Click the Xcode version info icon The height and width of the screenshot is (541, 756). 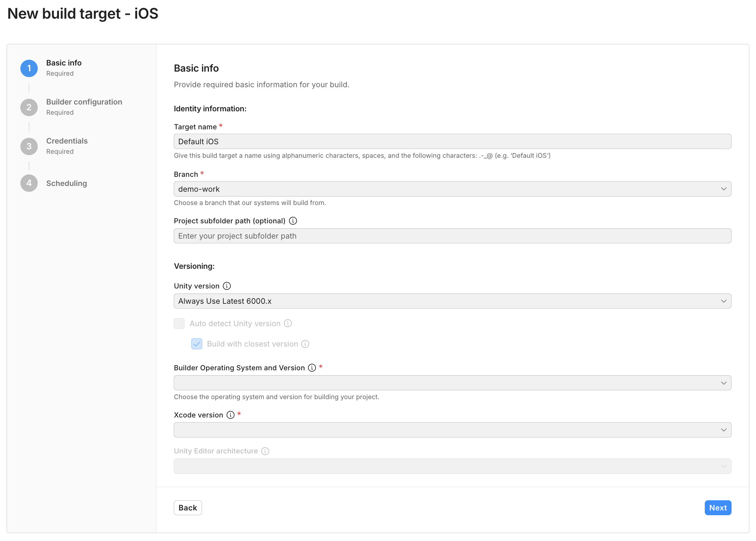[x=231, y=415]
